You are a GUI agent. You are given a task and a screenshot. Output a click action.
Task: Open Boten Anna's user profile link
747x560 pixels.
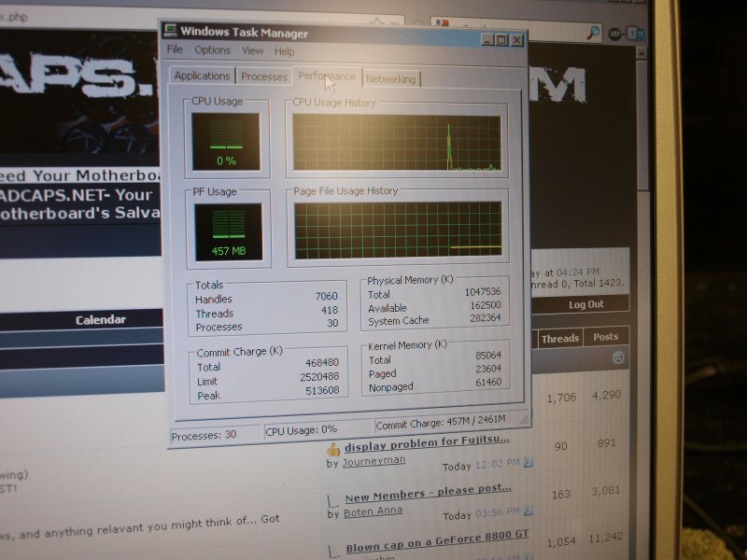(x=373, y=511)
